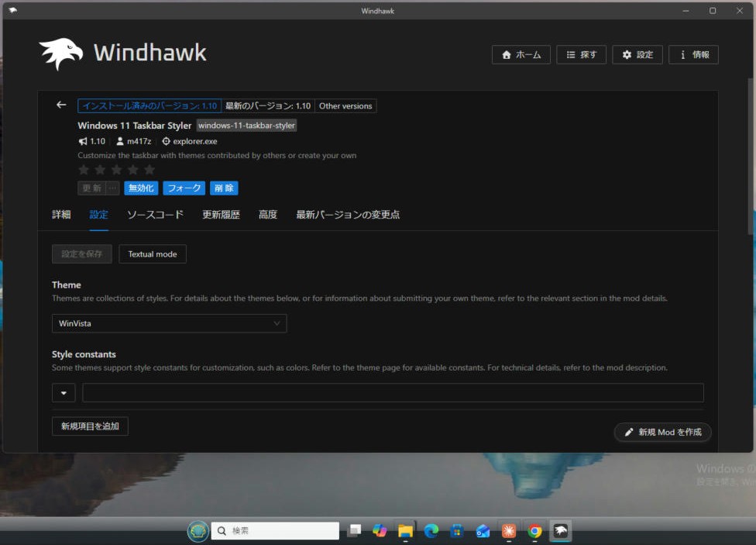
Task: Select installed version 1.10 tab
Action: pyautogui.click(x=149, y=105)
